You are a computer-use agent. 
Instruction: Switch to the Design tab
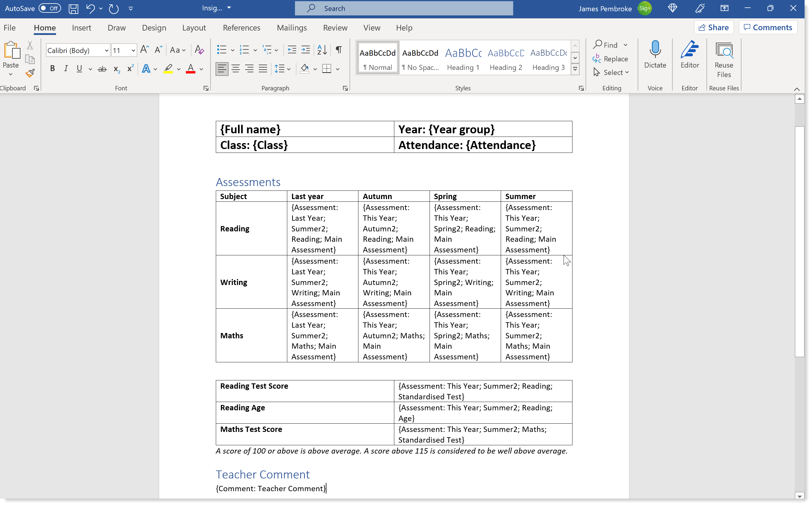point(154,28)
